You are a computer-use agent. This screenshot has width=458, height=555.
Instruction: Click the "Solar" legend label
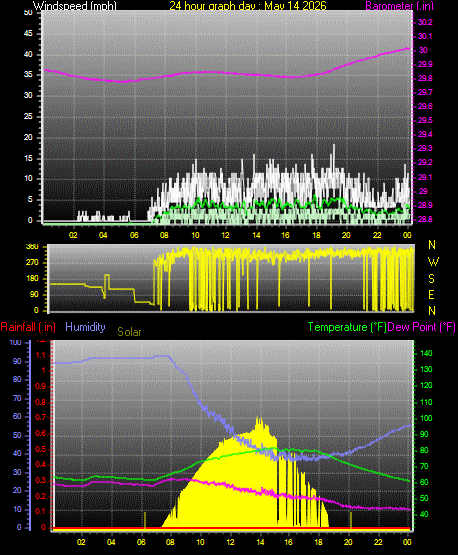point(129,332)
